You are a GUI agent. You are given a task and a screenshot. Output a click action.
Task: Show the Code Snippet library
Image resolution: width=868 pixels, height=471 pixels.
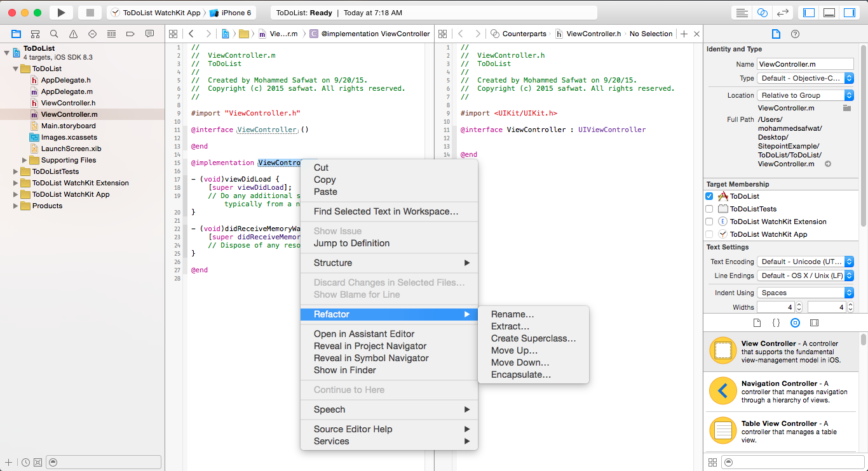click(x=776, y=323)
